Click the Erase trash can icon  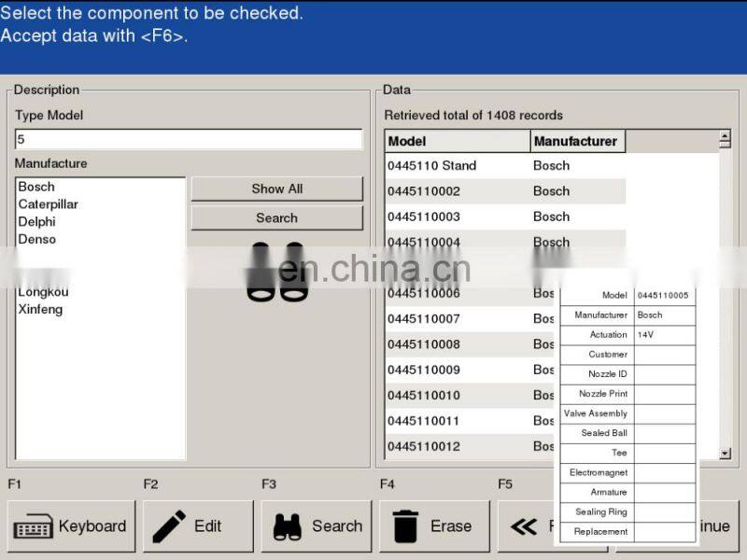pos(405,526)
